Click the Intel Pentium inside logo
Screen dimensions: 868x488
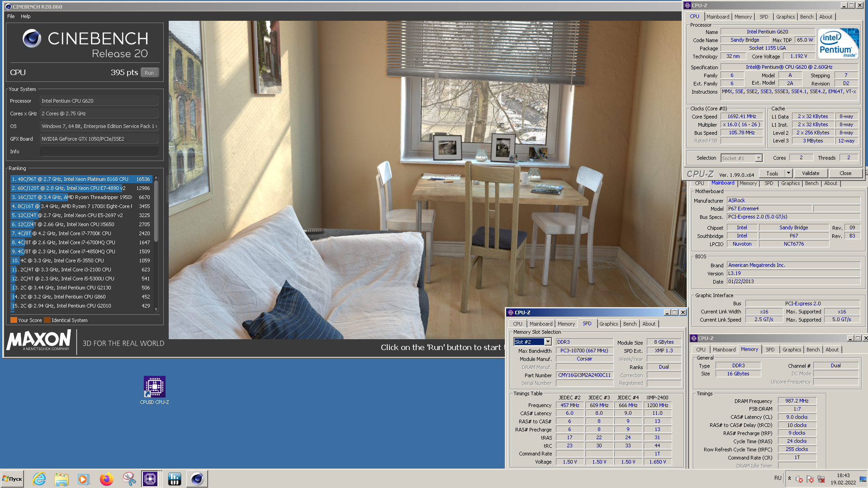click(x=838, y=44)
